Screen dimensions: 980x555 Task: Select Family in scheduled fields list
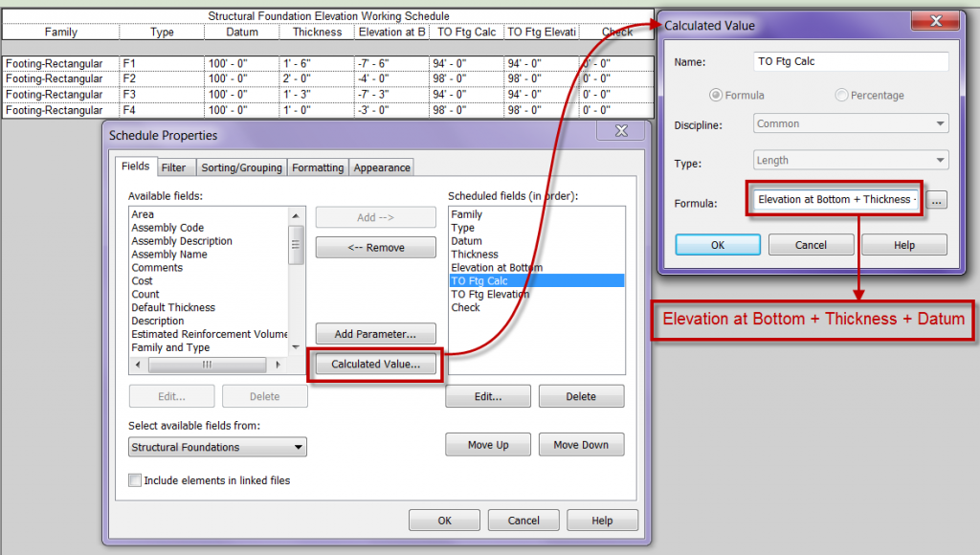pyautogui.click(x=467, y=214)
